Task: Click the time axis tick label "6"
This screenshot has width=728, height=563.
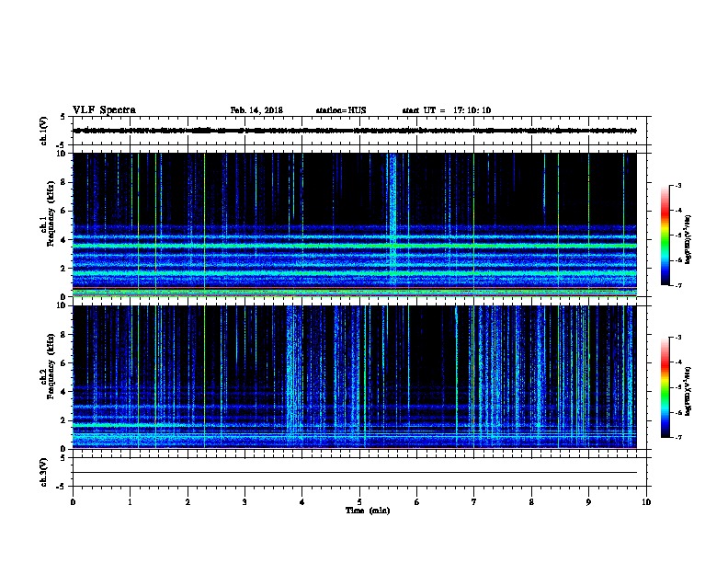Action: coord(417,502)
